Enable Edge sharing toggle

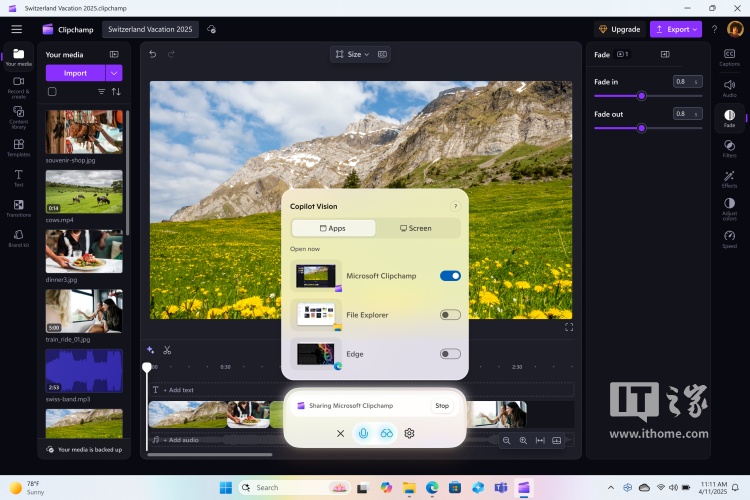pos(450,354)
